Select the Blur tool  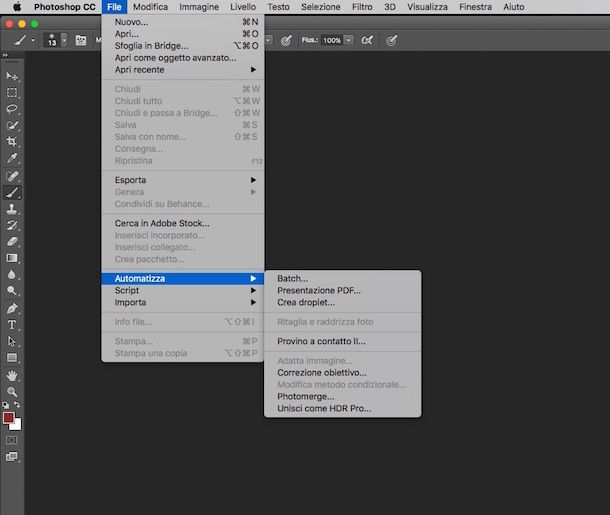(x=12, y=275)
